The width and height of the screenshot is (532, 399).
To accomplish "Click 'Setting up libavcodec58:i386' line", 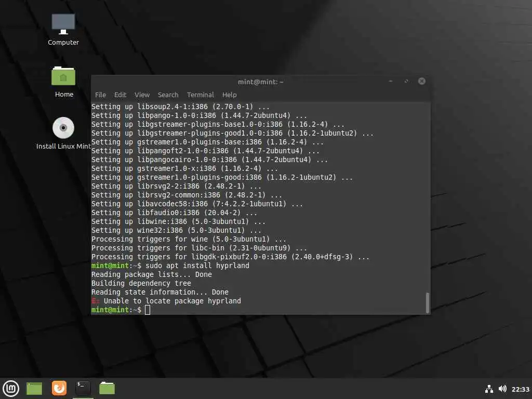I will 197,204.
